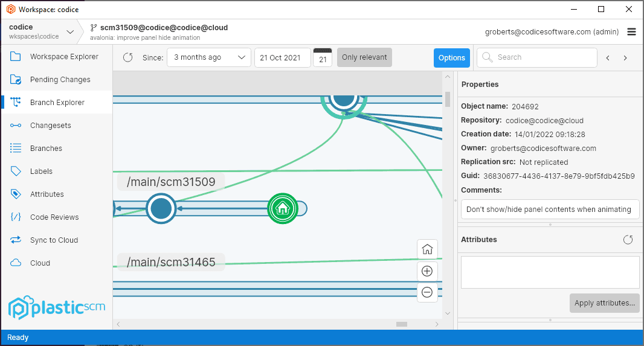Click the Code Reviews braces icon
This screenshot has width=644, height=346.
pos(16,217)
